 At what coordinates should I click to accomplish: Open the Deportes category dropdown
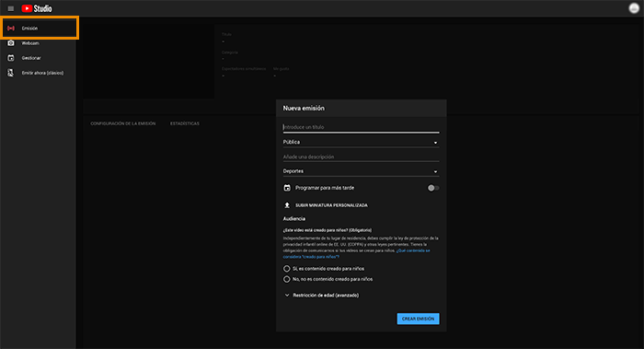point(361,171)
